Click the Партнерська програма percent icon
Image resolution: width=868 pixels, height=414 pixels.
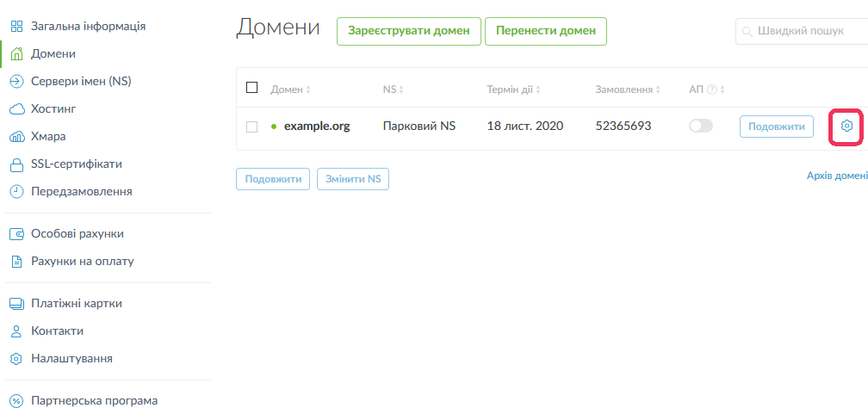pyautogui.click(x=16, y=401)
